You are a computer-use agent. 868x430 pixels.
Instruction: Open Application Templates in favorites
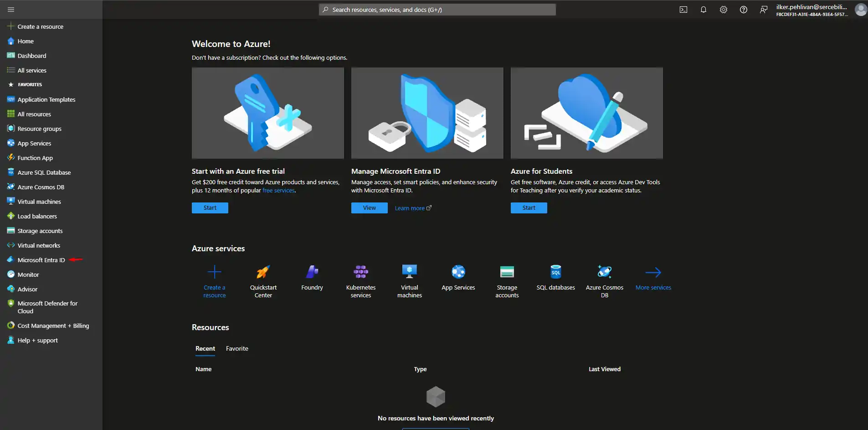pos(46,99)
